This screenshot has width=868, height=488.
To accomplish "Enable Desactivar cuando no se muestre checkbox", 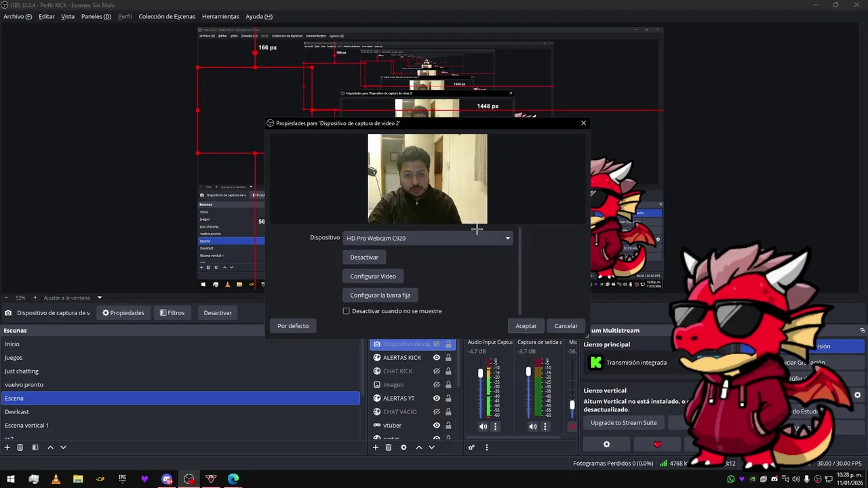I will click(x=347, y=311).
